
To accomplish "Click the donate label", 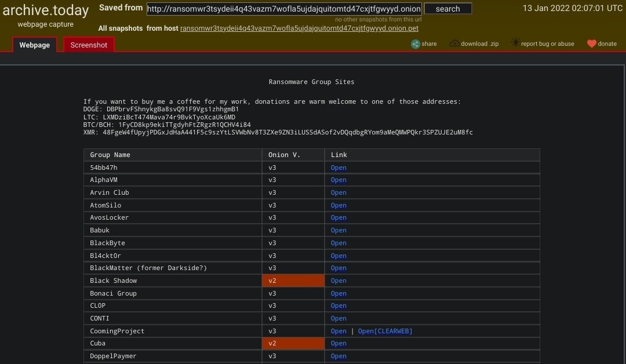I will (607, 44).
